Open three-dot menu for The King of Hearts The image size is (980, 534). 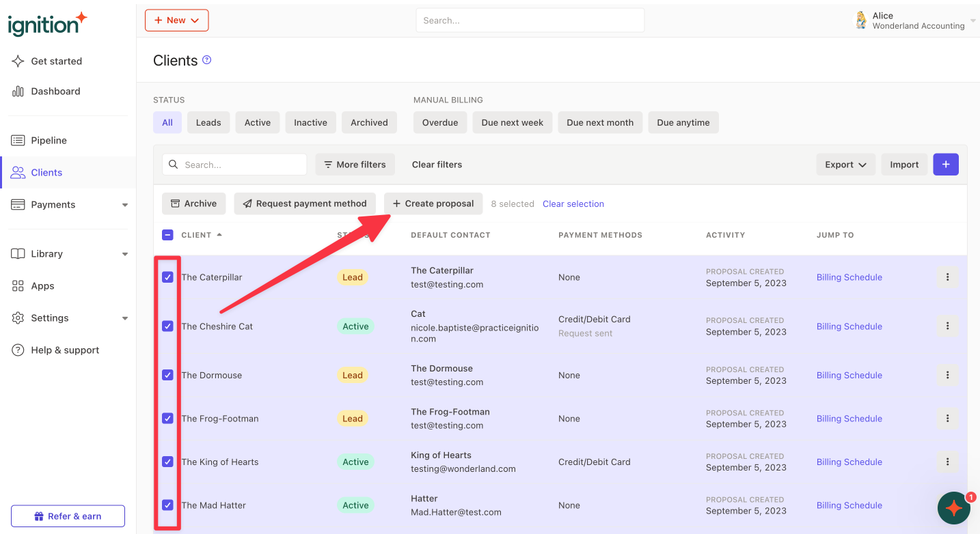click(x=947, y=462)
